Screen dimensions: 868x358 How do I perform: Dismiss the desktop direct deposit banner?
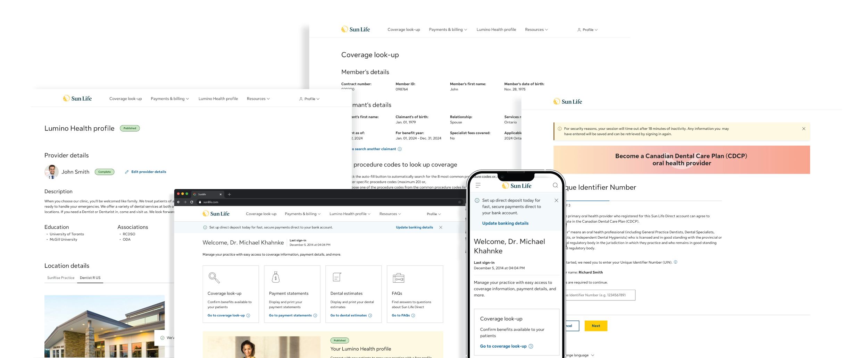tap(441, 228)
